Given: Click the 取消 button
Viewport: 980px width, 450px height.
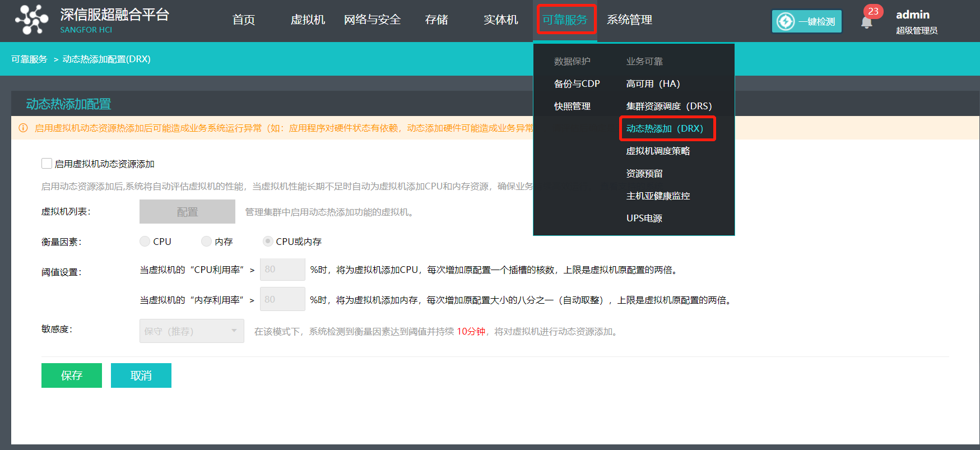Looking at the screenshot, I should click(141, 375).
